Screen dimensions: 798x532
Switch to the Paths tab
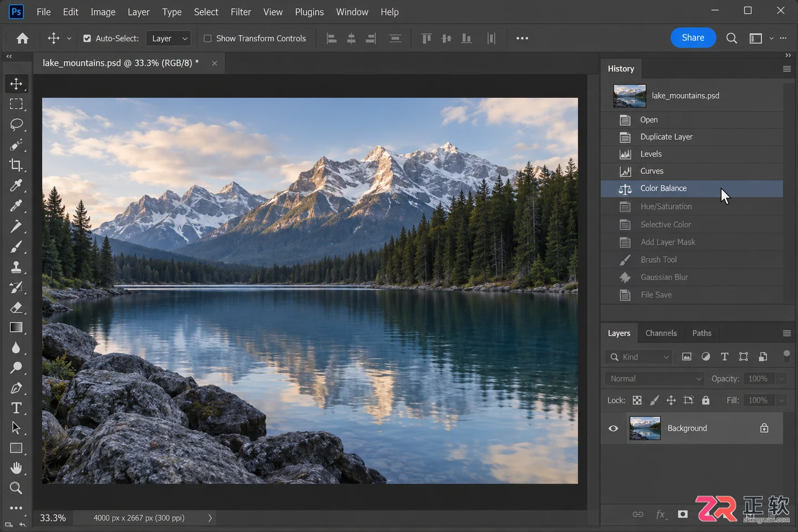tap(702, 333)
